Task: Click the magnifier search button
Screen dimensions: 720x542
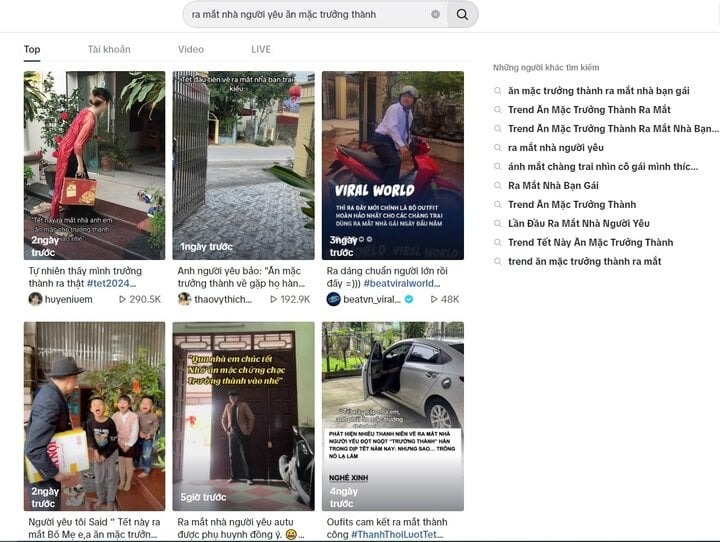Action: point(462,15)
